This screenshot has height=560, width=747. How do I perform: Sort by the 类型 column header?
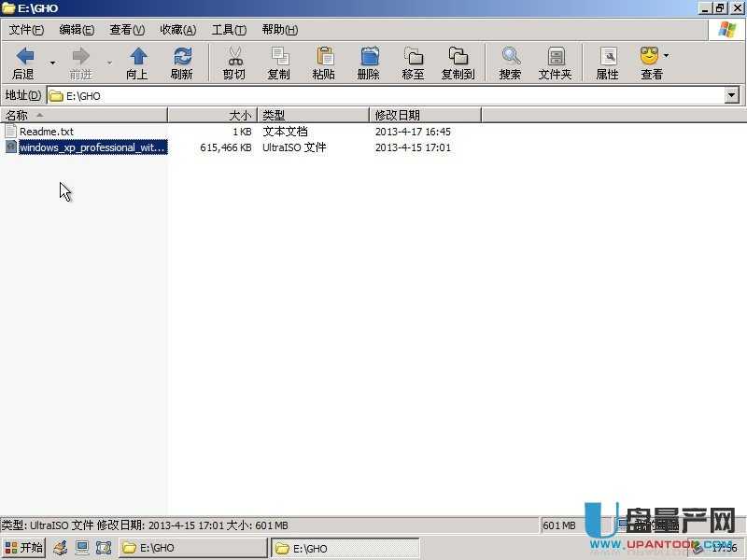(314, 115)
